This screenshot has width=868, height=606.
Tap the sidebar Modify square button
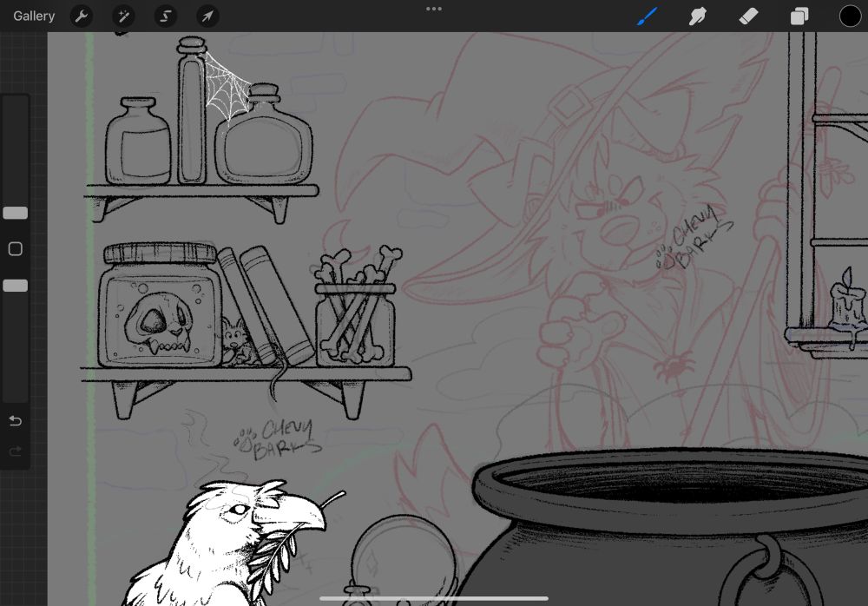[16, 249]
